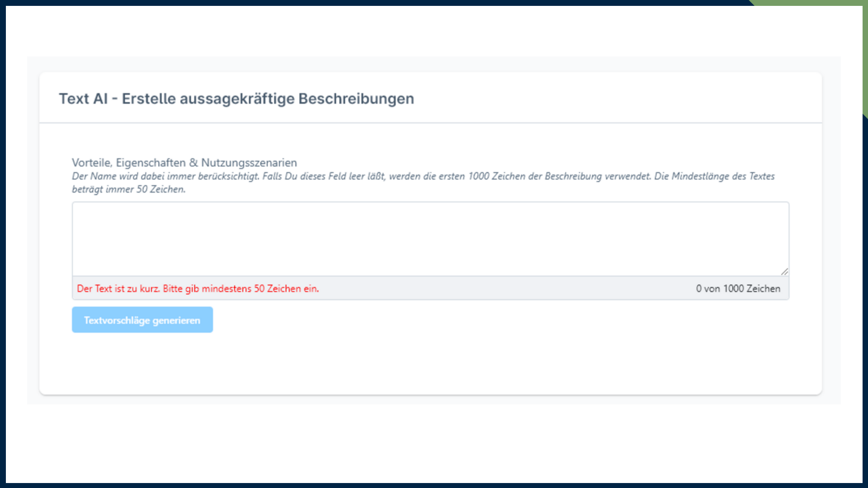Click the empty card area below the generate button
This screenshot has height=488, width=868.
pos(429,364)
